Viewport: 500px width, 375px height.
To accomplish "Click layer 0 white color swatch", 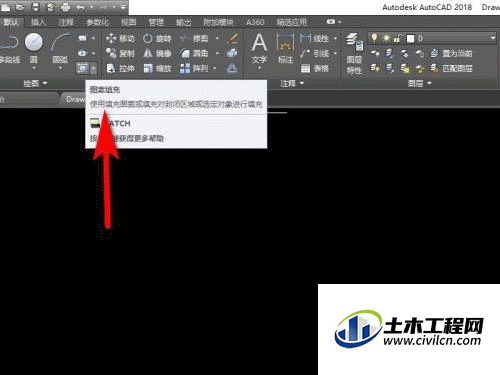I will (x=410, y=39).
